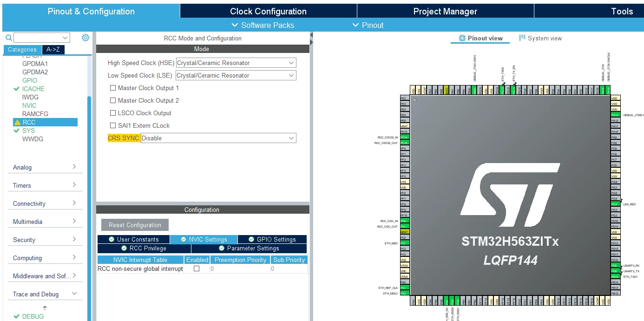The image size is (644, 321).
Task: Click the Preemption Priority cell for RCC interrupt
Action: tap(240, 269)
